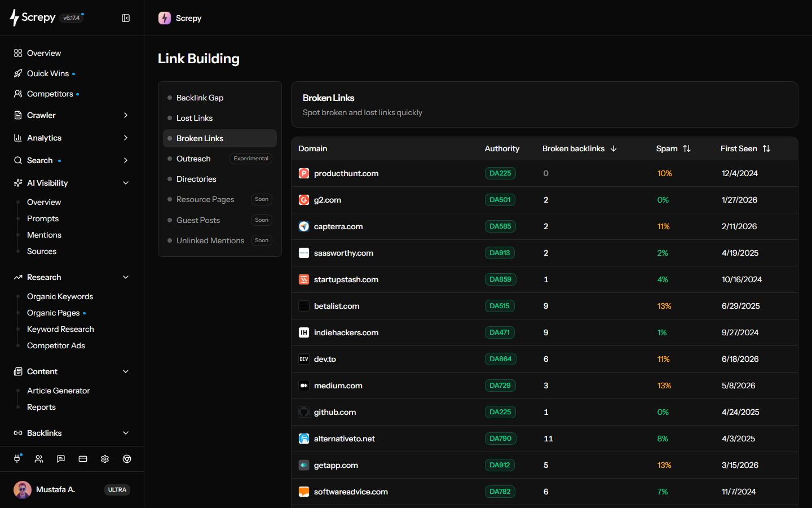The height and width of the screenshot is (508, 812).
Task: Switch to the Lost Links tab
Action: (220, 118)
